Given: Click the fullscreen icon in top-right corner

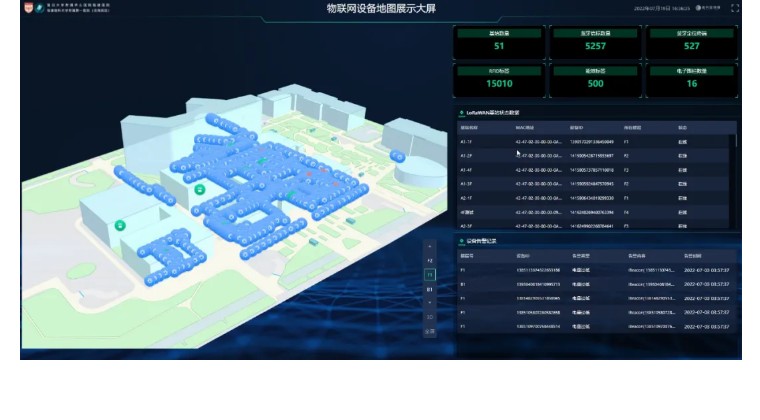Looking at the screenshot, I should (x=736, y=8).
